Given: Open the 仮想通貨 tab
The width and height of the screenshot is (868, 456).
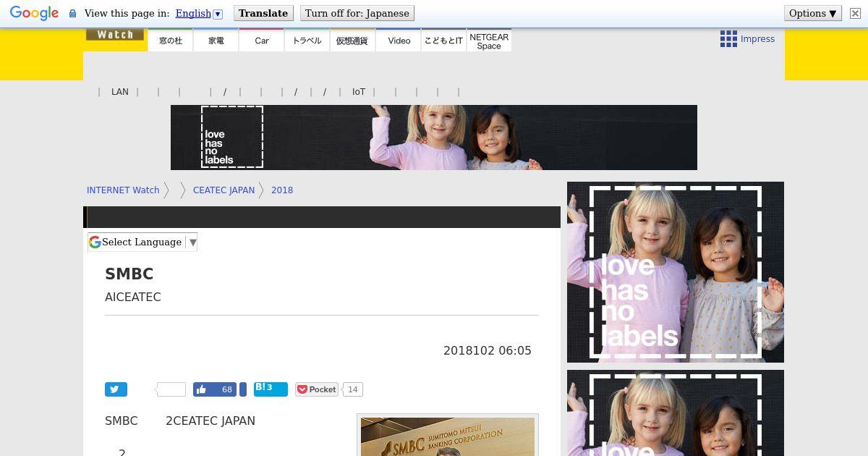Looking at the screenshot, I should [x=352, y=41].
